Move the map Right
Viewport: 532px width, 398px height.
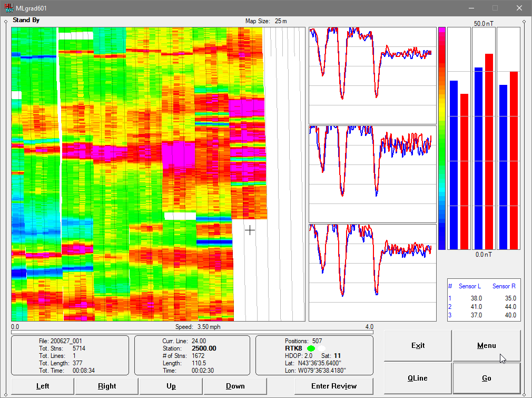pyautogui.click(x=107, y=386)
